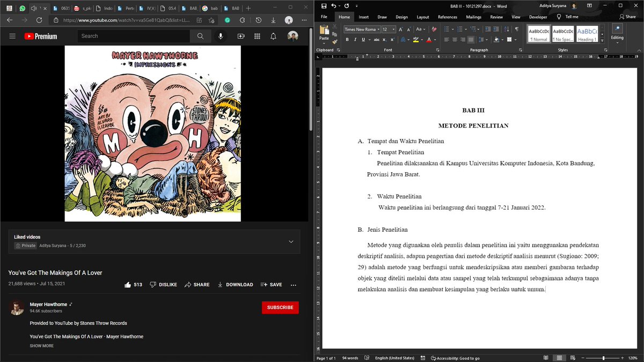Click decrease indent icon
Image resolution: width=644 pixels, height=362 pixels.
(488, 29)
